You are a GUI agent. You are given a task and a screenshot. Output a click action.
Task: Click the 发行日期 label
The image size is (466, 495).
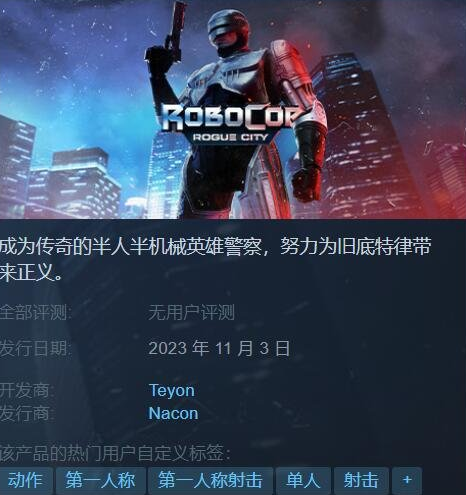coord(35,348)
